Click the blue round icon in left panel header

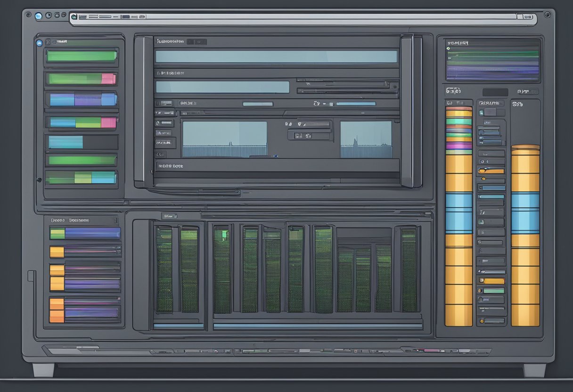pyautogui.click(x=40, y=42)
